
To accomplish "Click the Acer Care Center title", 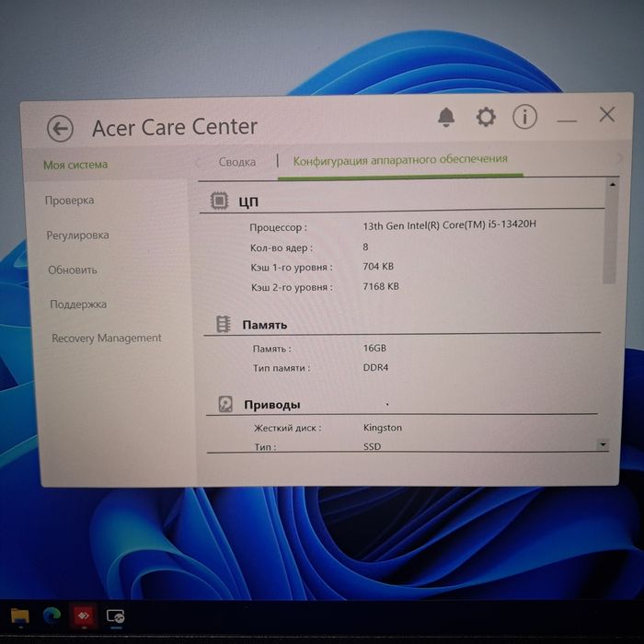I will [175, 127].
